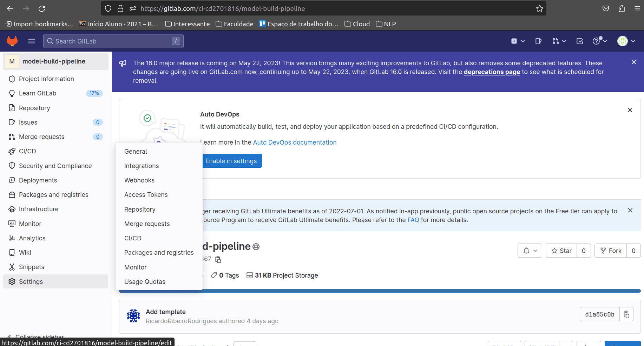The height and width of the screenshot is (346, 644).
Task: Click the URL address bar
Action: pos(323,8)
